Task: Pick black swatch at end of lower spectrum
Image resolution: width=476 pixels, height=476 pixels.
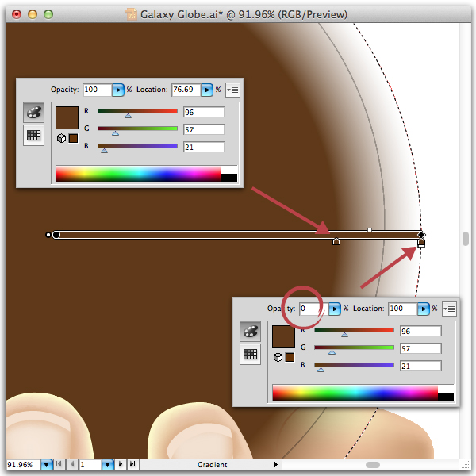Action: click(446, 397)
